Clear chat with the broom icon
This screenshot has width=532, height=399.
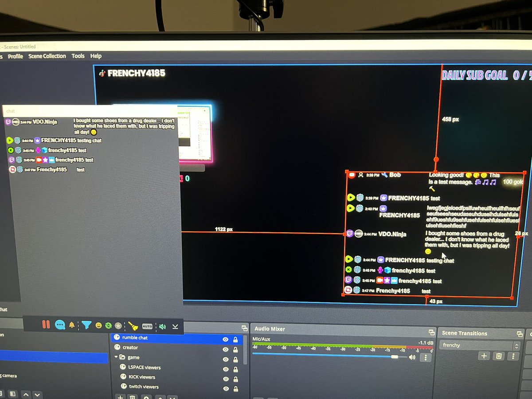point(133,326)
